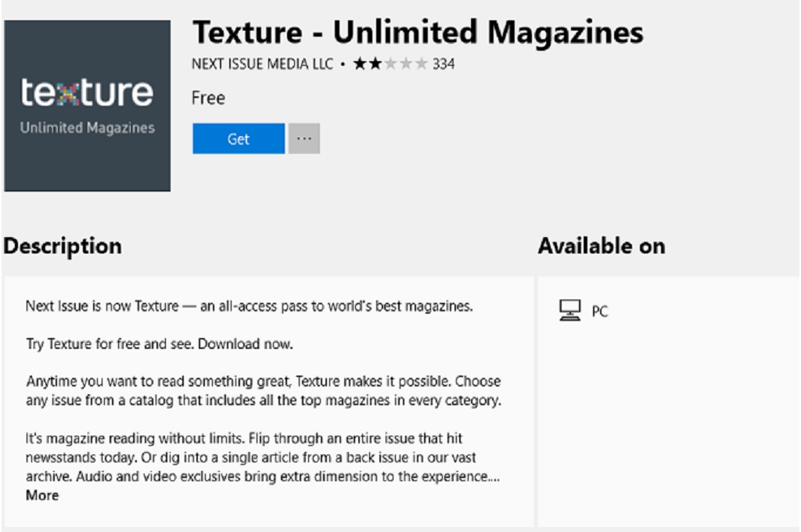This screenshot has width=801, height=532.
Task: Click the fourth rating star
Action: coord(406,64)
